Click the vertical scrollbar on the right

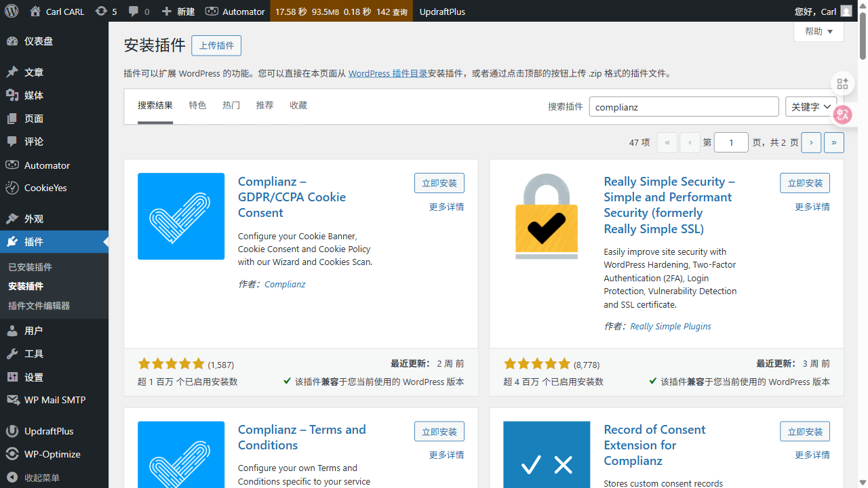[x=863, y=37]
